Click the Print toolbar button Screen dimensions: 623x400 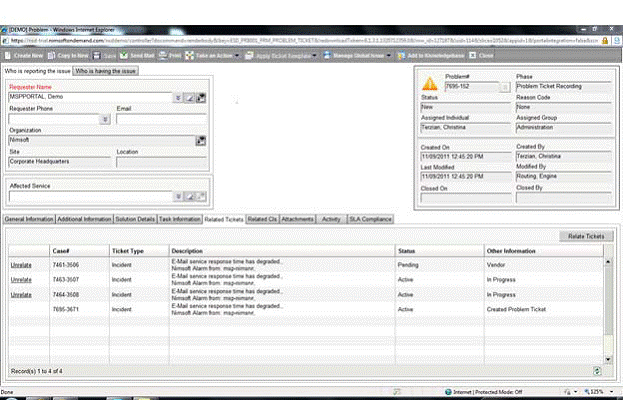[x=170, y=56]
